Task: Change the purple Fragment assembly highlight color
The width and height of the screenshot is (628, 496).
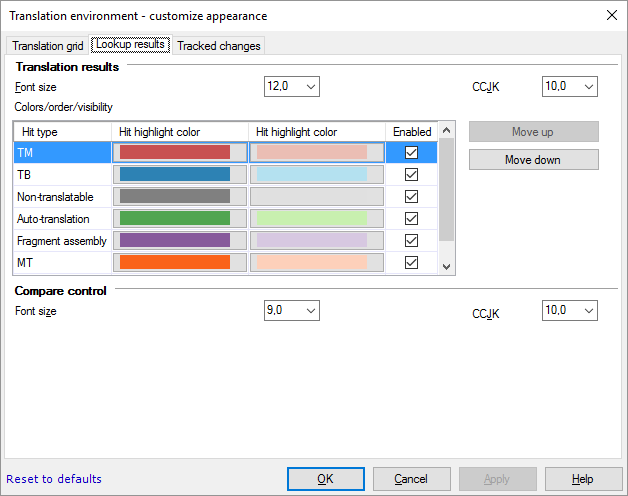Action: click(180, 240)
